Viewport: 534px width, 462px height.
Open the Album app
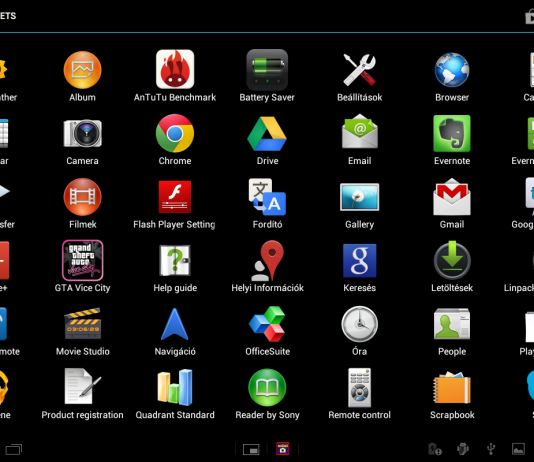click(82, 70)
